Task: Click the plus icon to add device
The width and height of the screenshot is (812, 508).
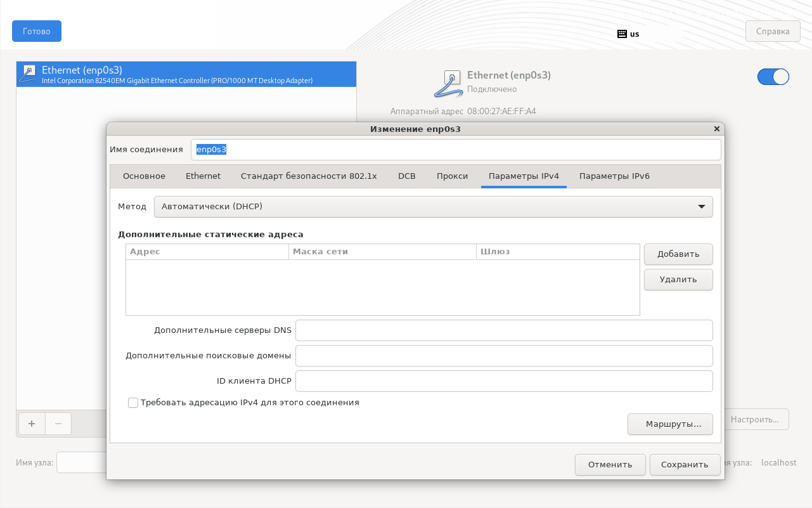Action: coord(32,424)
